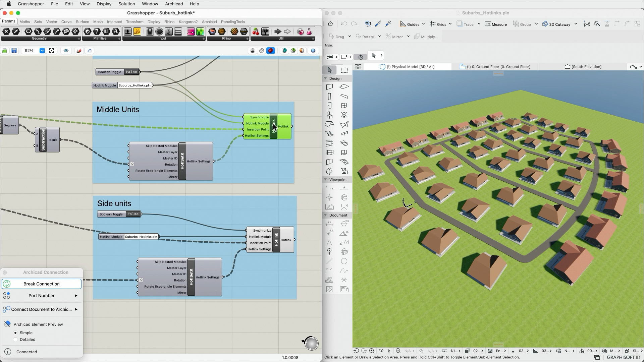Click the Grasshopper sketch (red pen) icon
The width and height of the screenshot is (644, 362).
coord(79,51)
